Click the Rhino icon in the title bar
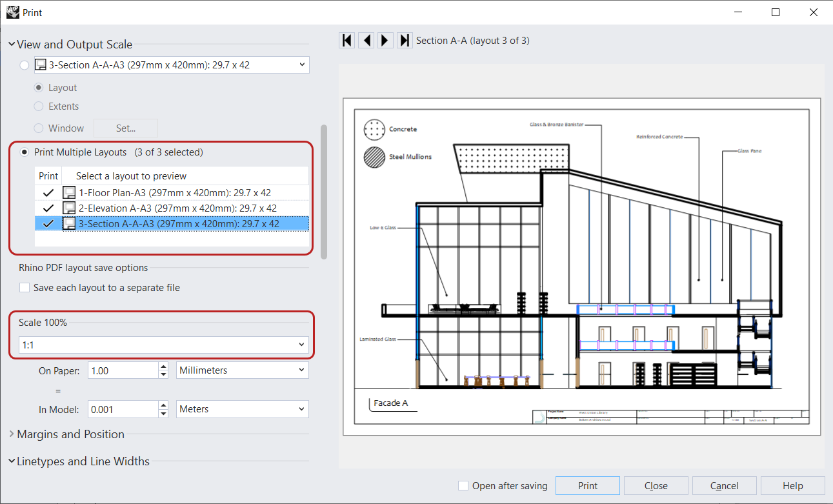 (x=12, y=12)
